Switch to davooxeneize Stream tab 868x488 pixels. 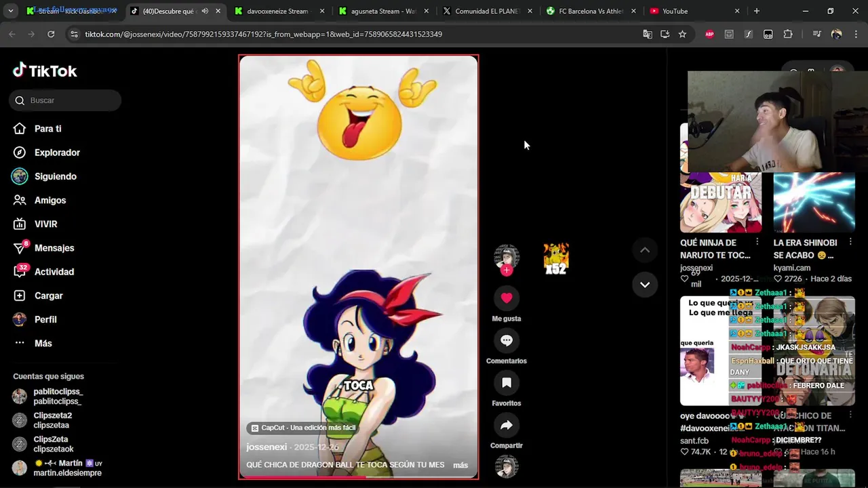[278, 11]
